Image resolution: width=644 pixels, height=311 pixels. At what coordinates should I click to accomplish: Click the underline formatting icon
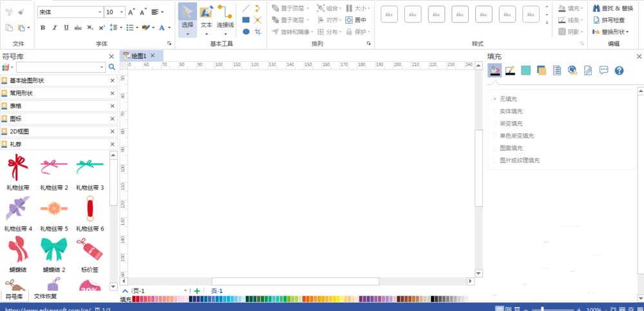[x=66, y=28]
